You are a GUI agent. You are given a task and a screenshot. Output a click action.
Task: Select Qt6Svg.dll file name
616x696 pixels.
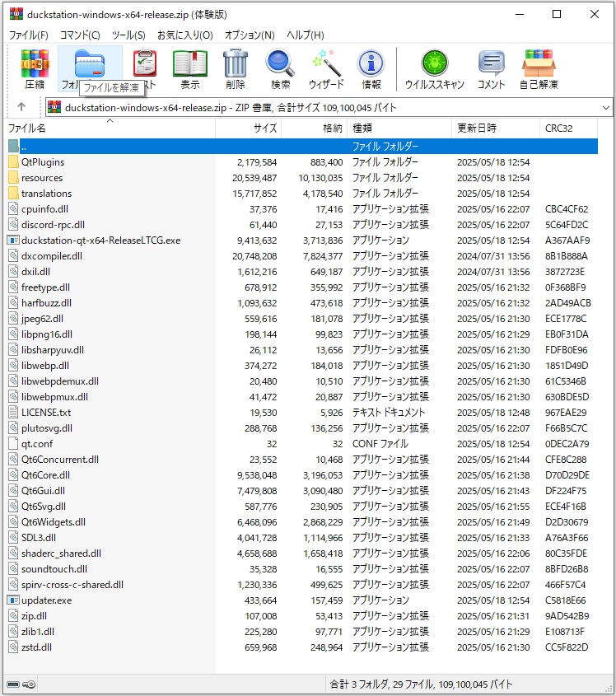44,506
